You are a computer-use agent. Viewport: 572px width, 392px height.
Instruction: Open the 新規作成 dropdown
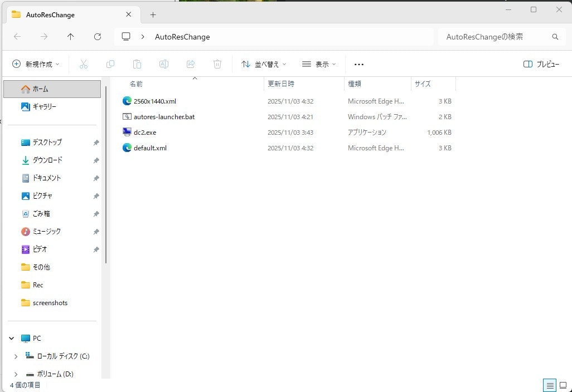click(x=36, y=64)
